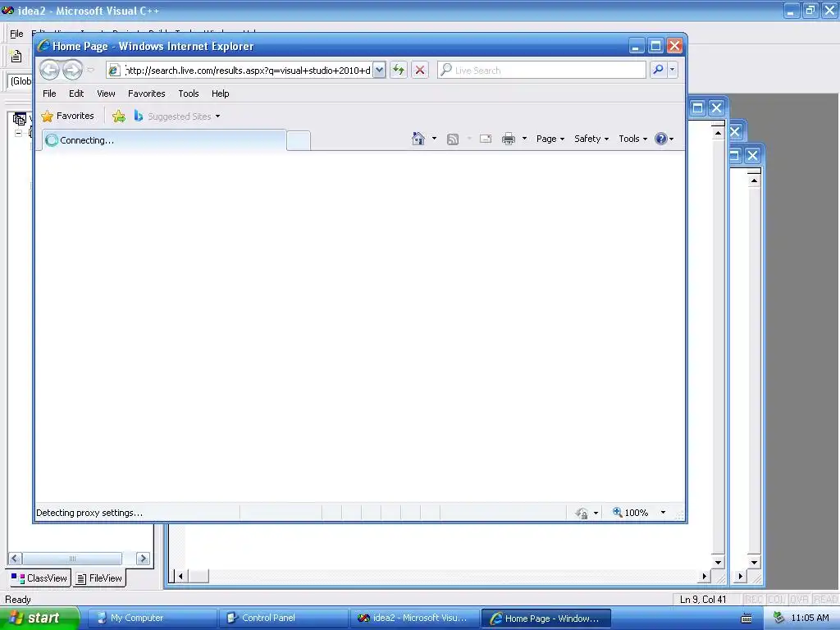Switch to My Computer taskbar button
This screenshot has height=630, width=840.
152,619
